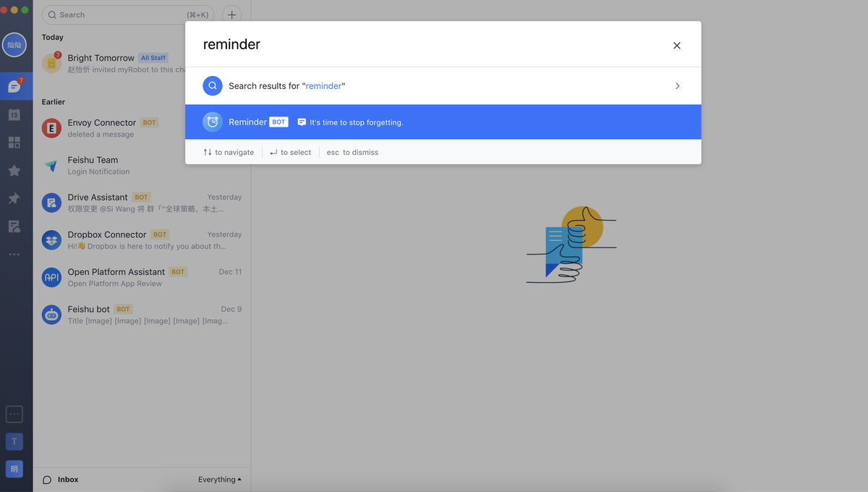868x492 pixels.
Task: Expand search results for "reminder" chevron
Action: point(678,85)
